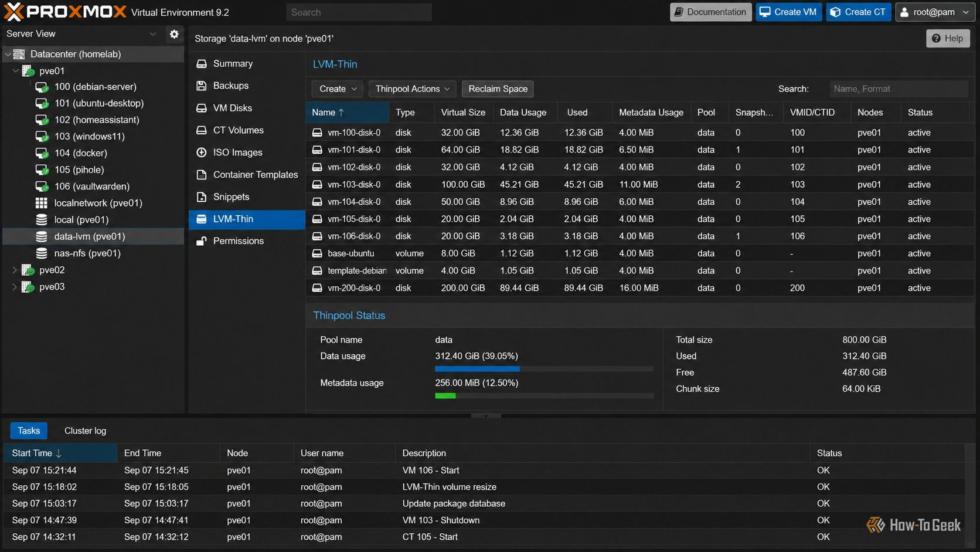980x552 pixels.
Task: Click the Name, Format search field
Action: pyautogui.click(x=898, y=89)
